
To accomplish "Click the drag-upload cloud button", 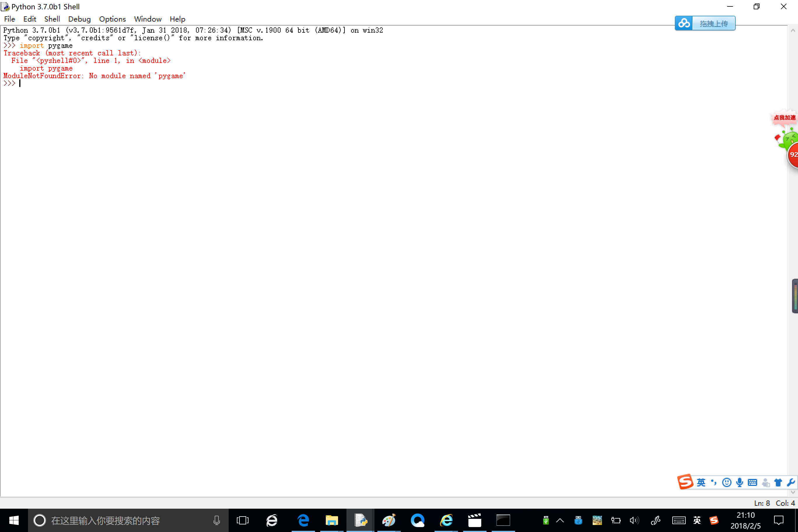I will 705,23.
